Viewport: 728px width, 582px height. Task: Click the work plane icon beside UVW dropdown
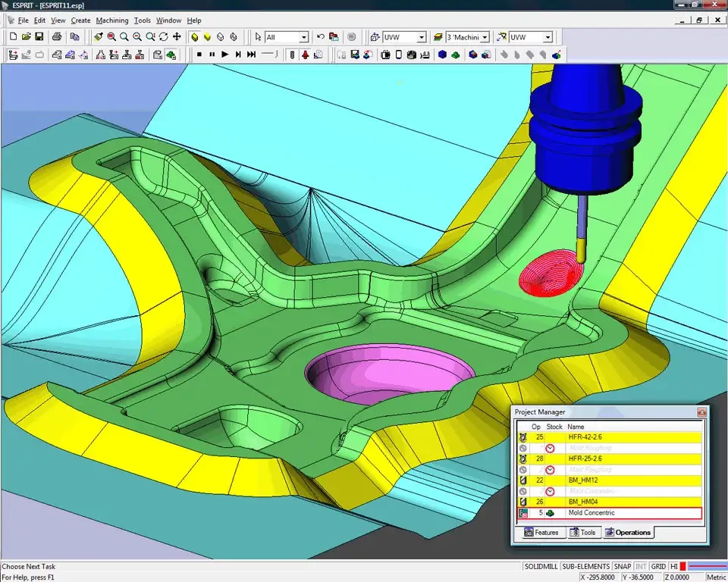click(375, 36)
